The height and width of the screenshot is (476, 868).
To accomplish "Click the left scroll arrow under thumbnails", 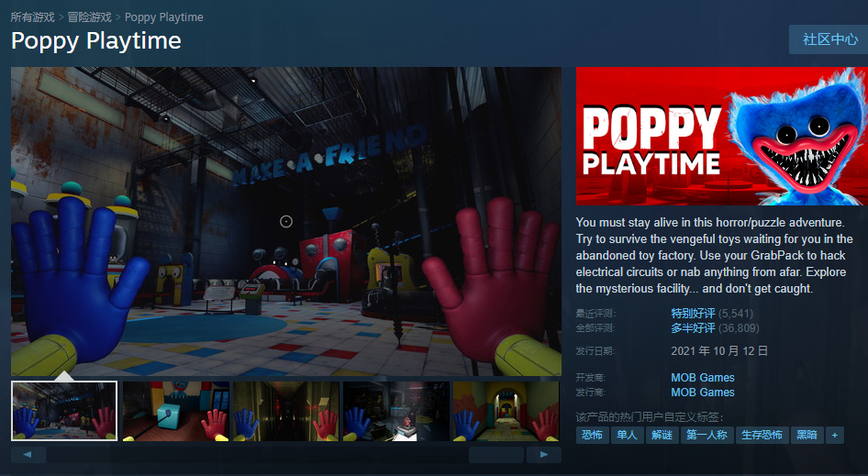I will tap(28, 454).
